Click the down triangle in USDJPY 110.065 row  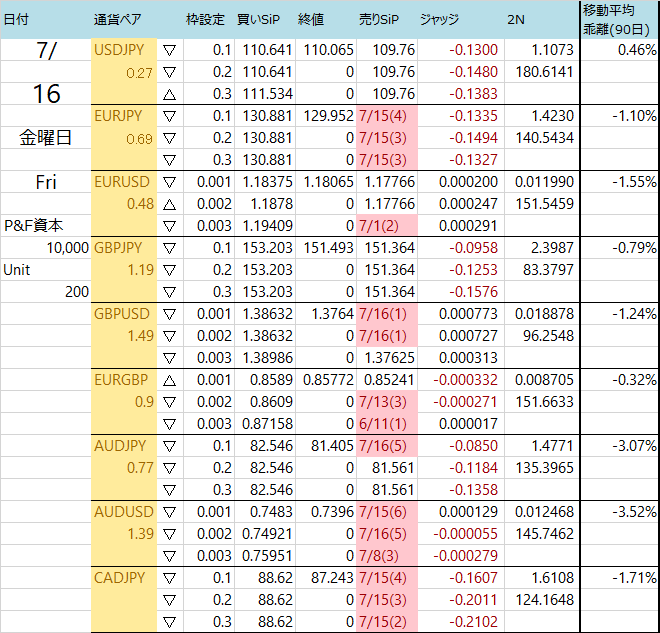169,51
